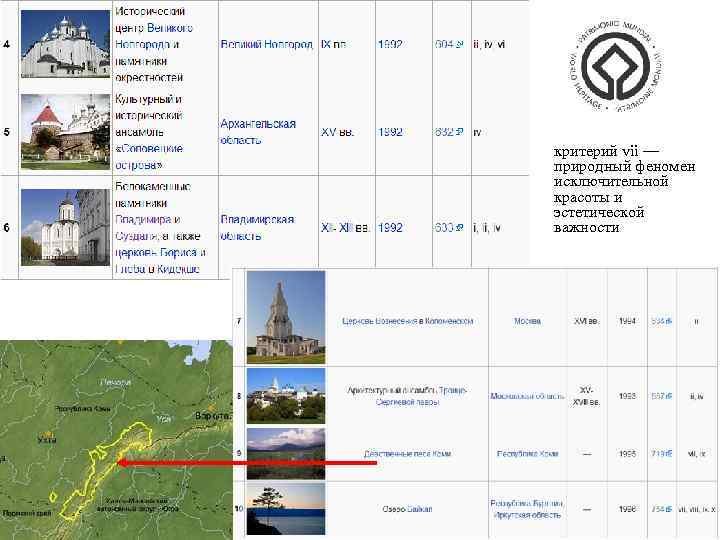
Task: Click criteria i, ii, iv cell in row 6
Action: [487, 228]
